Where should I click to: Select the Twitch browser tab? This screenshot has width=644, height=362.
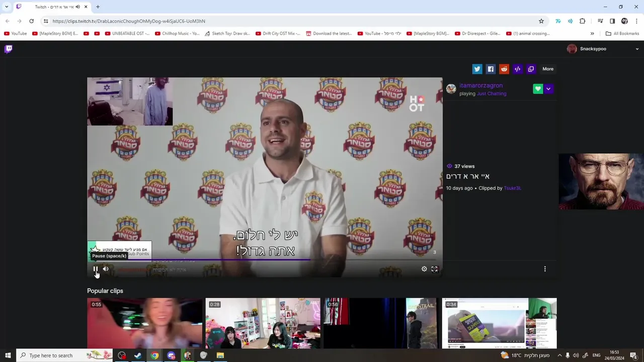coord(52,7)
